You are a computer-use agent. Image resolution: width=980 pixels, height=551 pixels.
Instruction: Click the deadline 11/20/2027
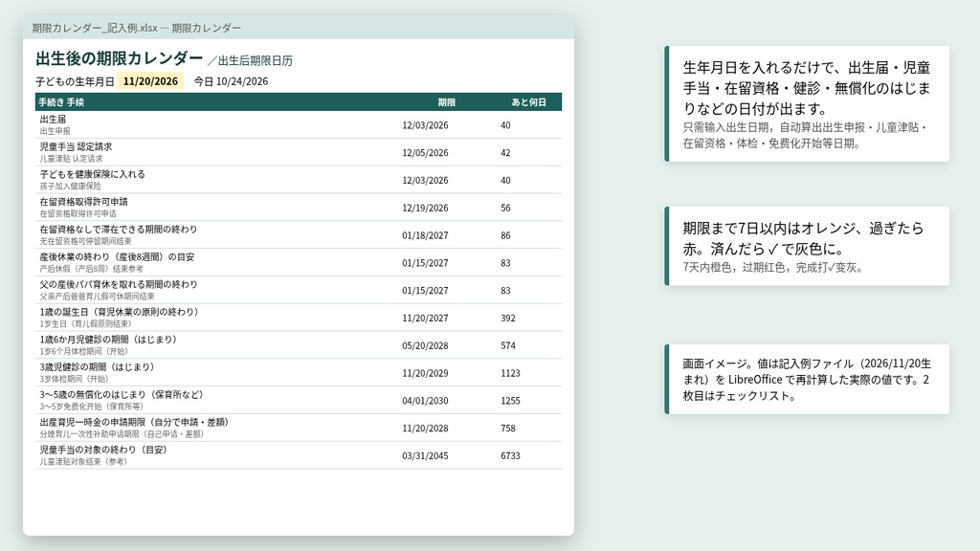point(425,318)
